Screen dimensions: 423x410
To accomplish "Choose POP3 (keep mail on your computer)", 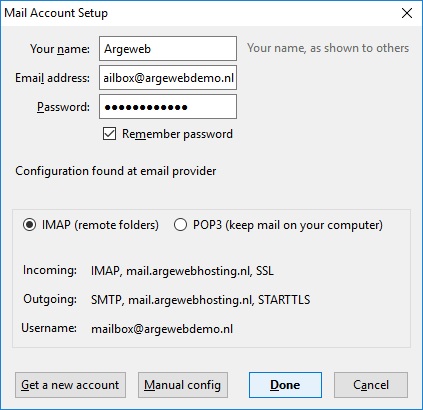I will [x=180, y=225].
